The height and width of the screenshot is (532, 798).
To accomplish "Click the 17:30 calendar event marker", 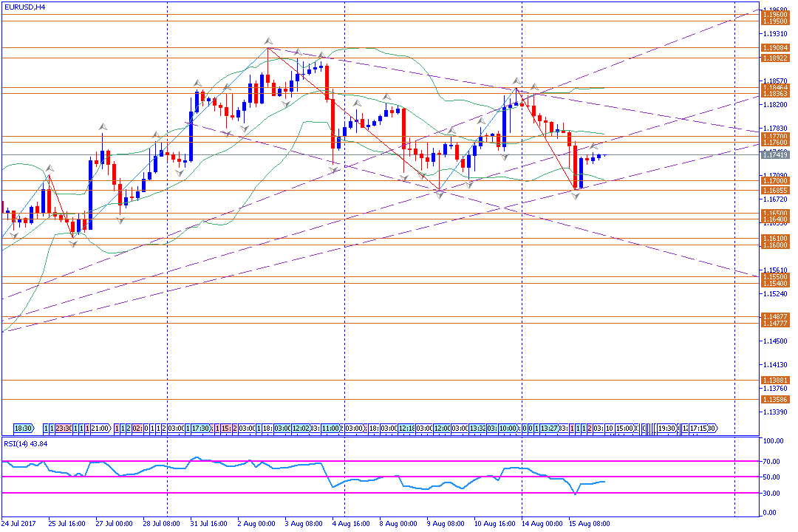I will [x=200, y=428].
